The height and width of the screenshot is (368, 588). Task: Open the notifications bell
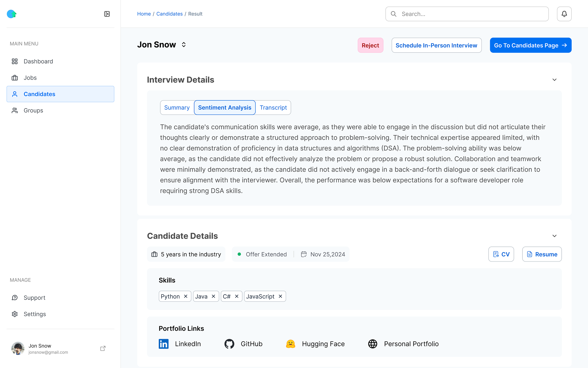click(x=564, y=14)
